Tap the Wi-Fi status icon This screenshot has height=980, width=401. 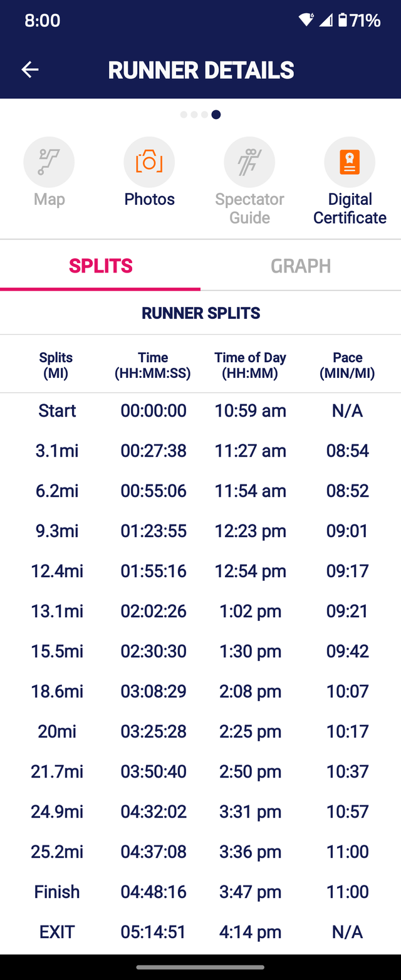[306, 20]
